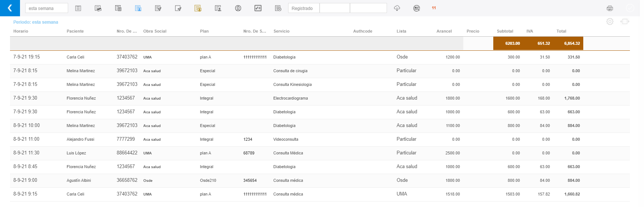Click the round checkmark icon at top right
Viewport: 644px width, 207px height.
630,8
